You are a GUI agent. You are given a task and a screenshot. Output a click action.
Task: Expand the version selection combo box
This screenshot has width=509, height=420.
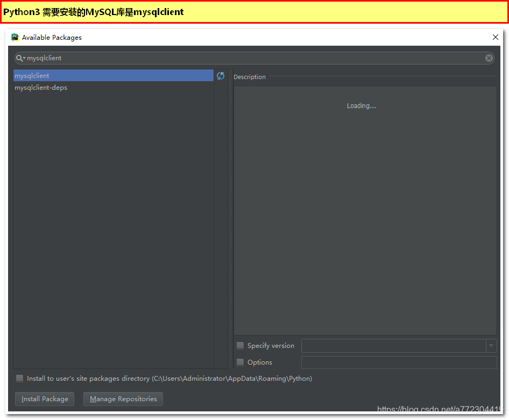[491, 346]
